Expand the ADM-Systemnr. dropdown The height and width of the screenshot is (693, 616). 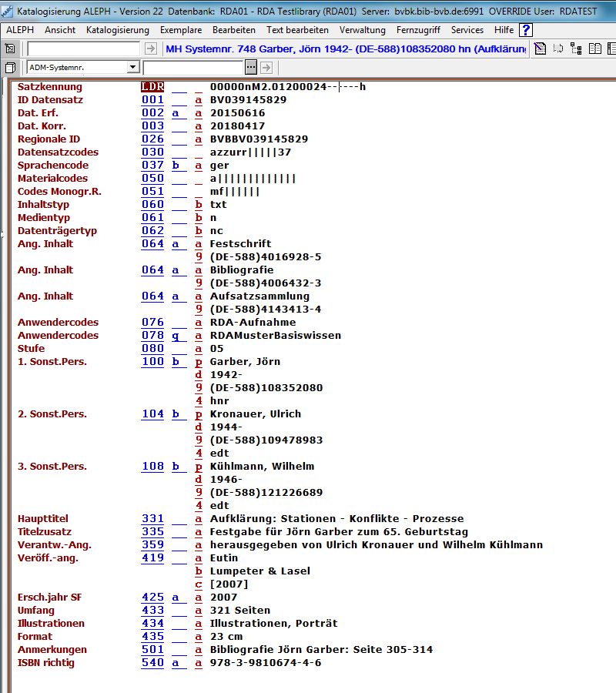[x=133, y=68]
